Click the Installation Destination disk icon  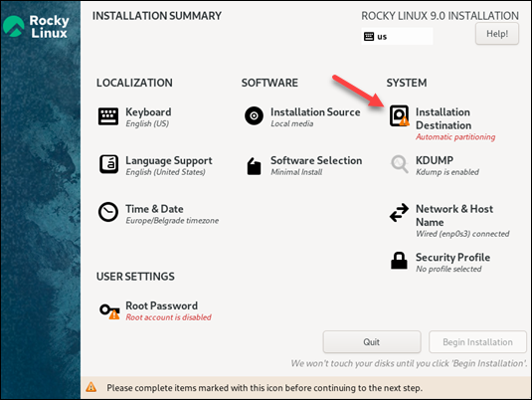[x=399, y=115]
